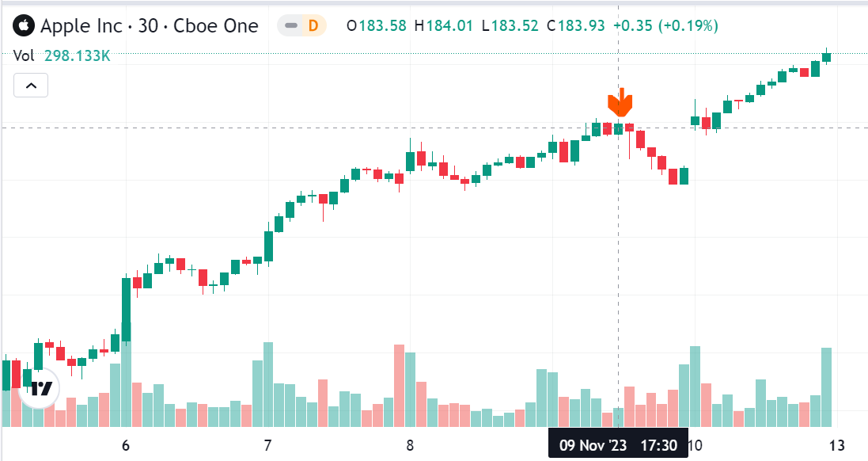Select the tall red volume bar near 8
Screen dimensions: 868x461
point(399,386)
